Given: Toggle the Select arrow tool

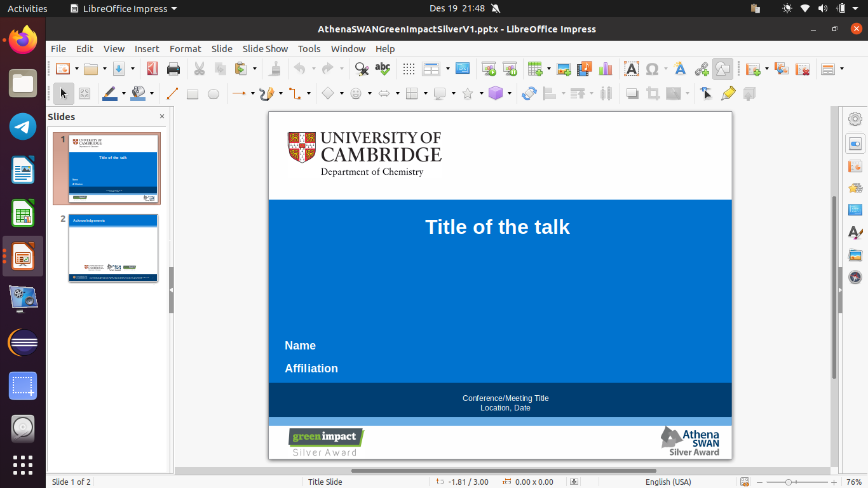Looking at the screenshot, I should click(x=64, y=94).
